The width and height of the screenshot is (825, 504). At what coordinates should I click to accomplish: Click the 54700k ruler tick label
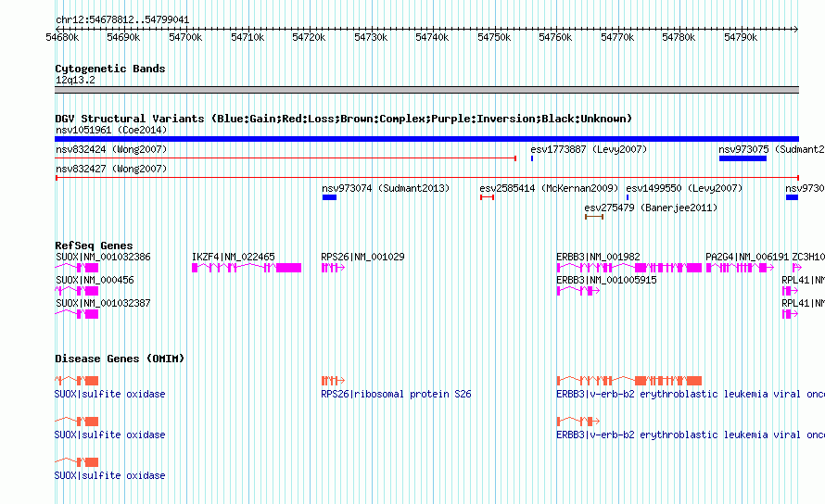[x=185, y=37]
